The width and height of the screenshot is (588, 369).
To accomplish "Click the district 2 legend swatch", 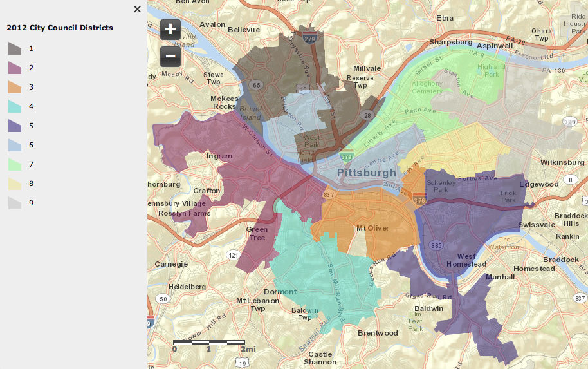I will [x=15, y=68].
